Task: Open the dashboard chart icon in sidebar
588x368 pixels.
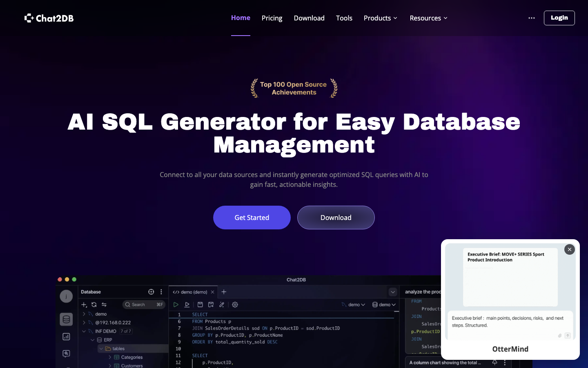Action: (x=66, y=337)
